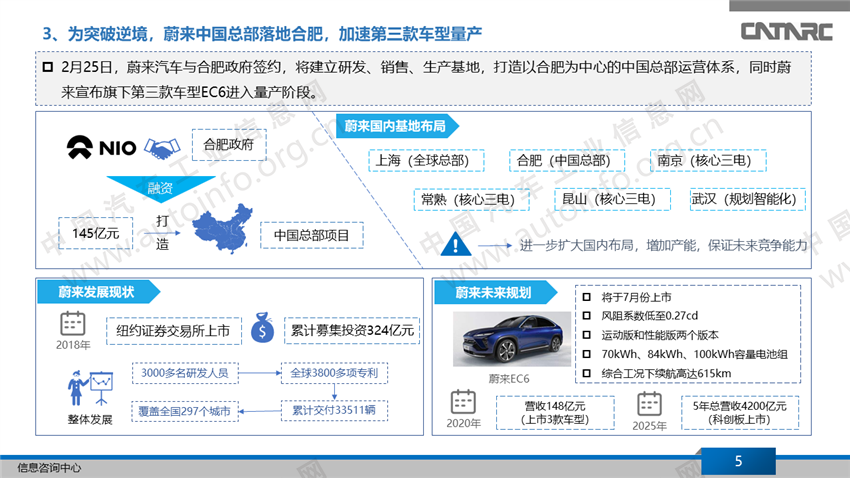The width and height of the screenshot is (850, 478).
Task: Click the 中国总部项目 box
Action: [x=312, y=235]
